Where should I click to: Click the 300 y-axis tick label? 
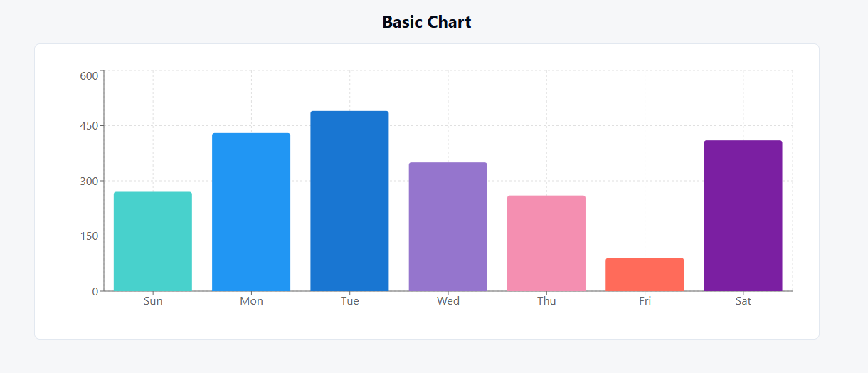[89, 181]
